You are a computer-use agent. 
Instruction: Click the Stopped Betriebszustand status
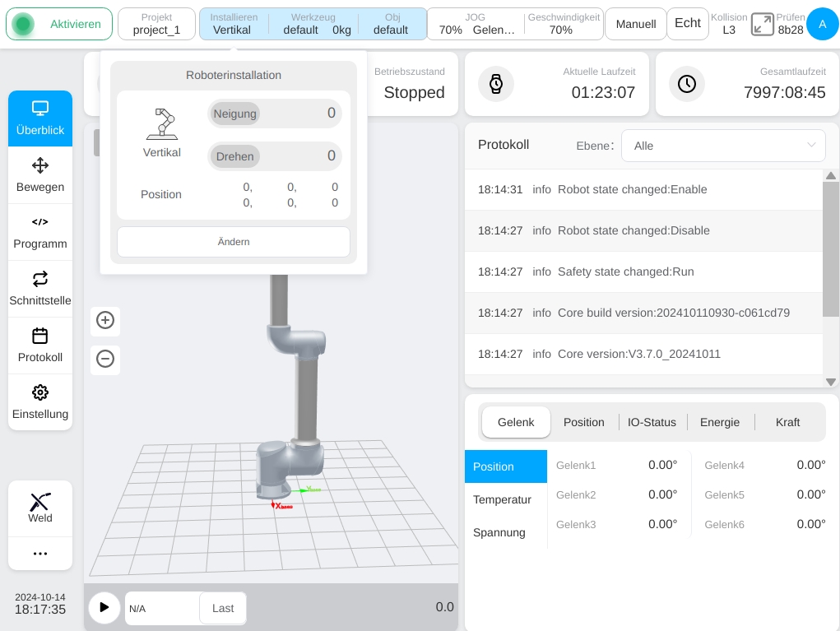pos(414,93)
